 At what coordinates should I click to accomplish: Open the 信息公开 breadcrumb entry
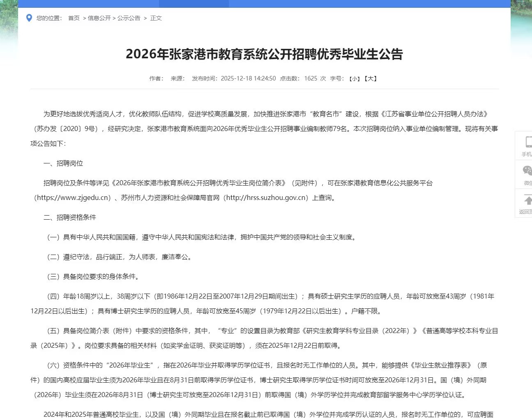coord(99,18)
